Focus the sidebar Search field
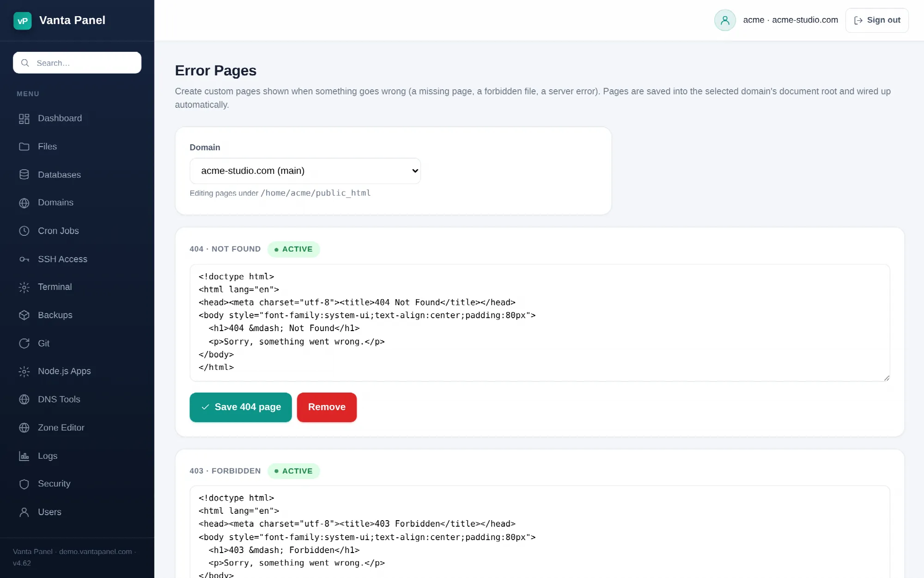Image resolution: width=924 pixels, height=578 pixels. (77, 62)
